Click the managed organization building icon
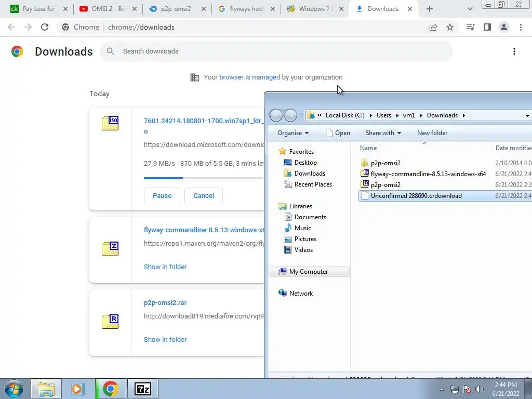The width and height of the screenshot is (532, 399). coord(195,77)
